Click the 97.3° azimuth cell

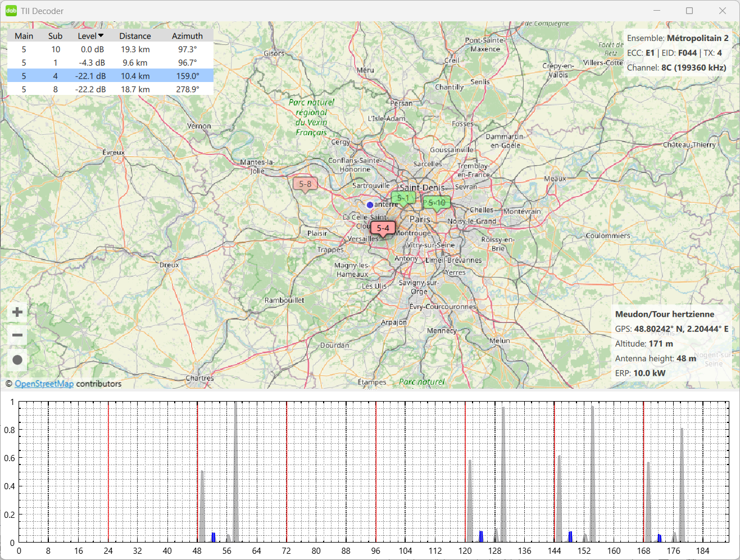188,49
